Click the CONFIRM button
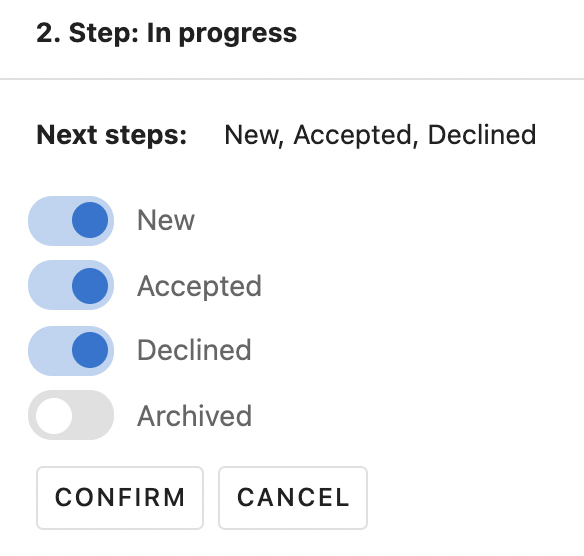This screenshot has height=556, width=584. point(120,498)
